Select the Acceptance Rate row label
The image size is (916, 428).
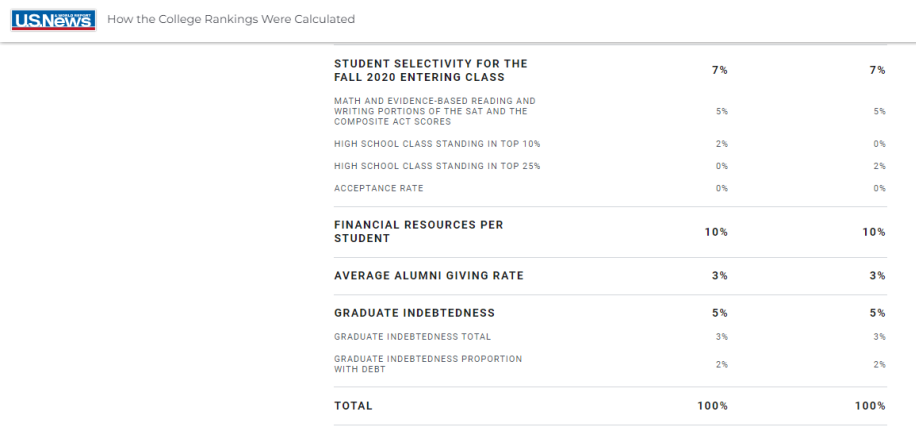tap(379, 188)
